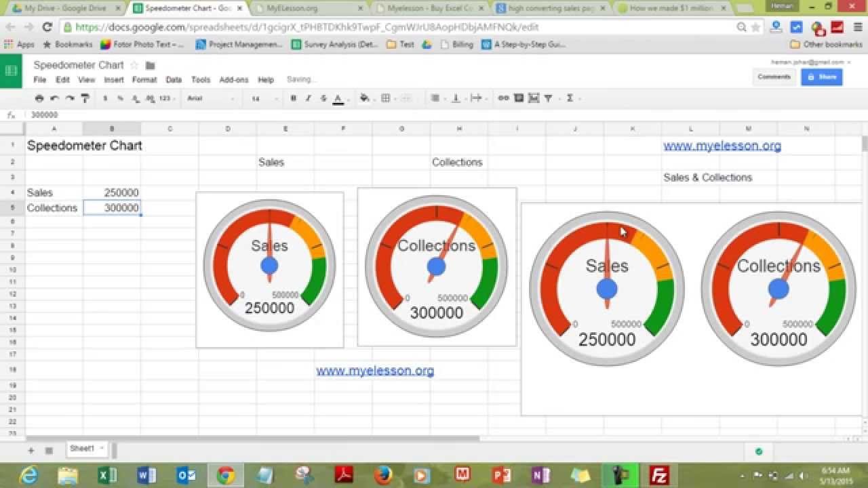Insert a link with the chain icon

click(503, 98)
